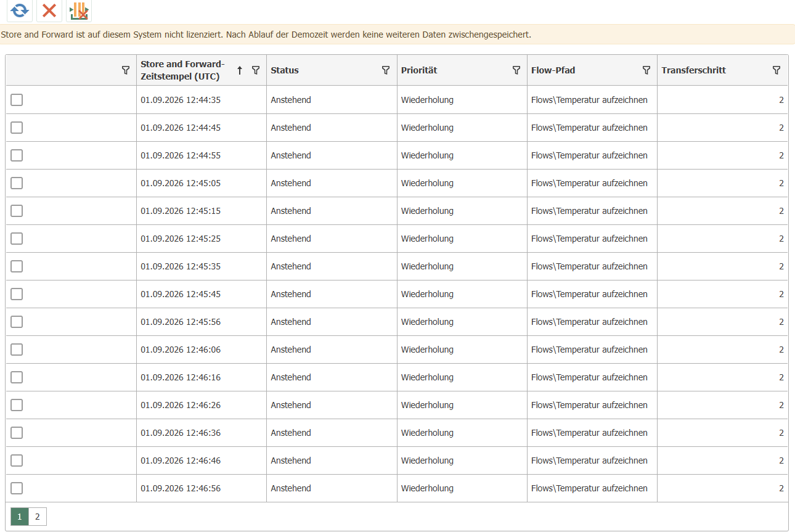Go to page 2 of the table
The image size is (795, 532).
[x=38, y=517]
